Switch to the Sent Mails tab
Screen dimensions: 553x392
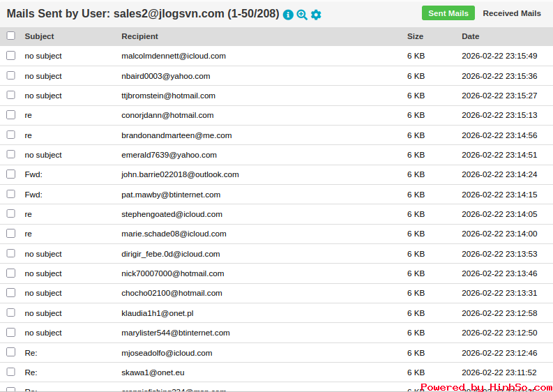(448, 13)
